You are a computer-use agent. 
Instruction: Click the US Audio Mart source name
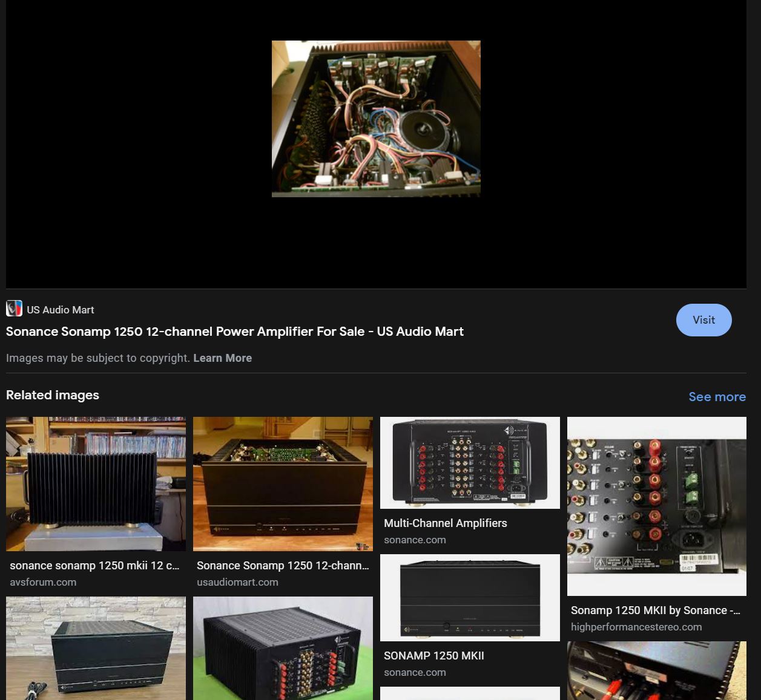tap(61, 310)
